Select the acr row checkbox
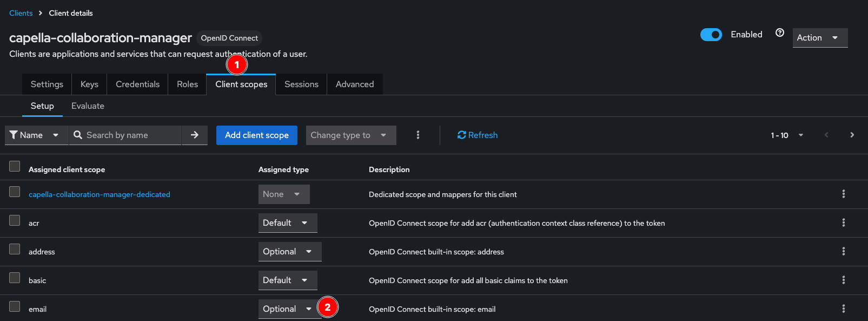This screenshot has height=321, width=868. [x=15, y=220]
